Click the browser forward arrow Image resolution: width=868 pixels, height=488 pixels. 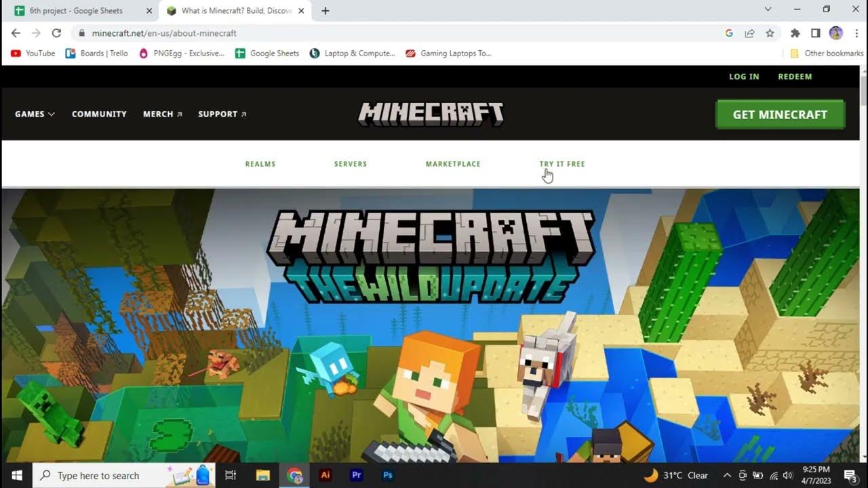click(x=36, y=33)
